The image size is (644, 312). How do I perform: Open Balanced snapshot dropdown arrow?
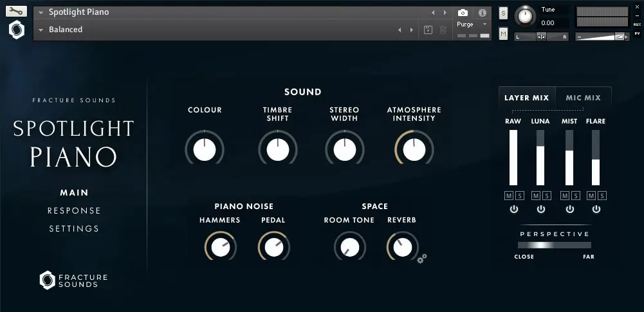click(x=41, y=30)
